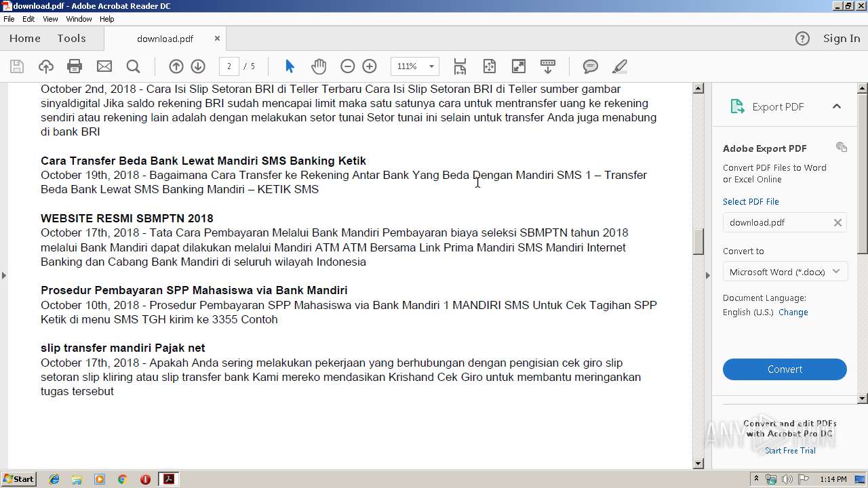
Task: Activate the Hand pan tool
Action: pos(318,66)
